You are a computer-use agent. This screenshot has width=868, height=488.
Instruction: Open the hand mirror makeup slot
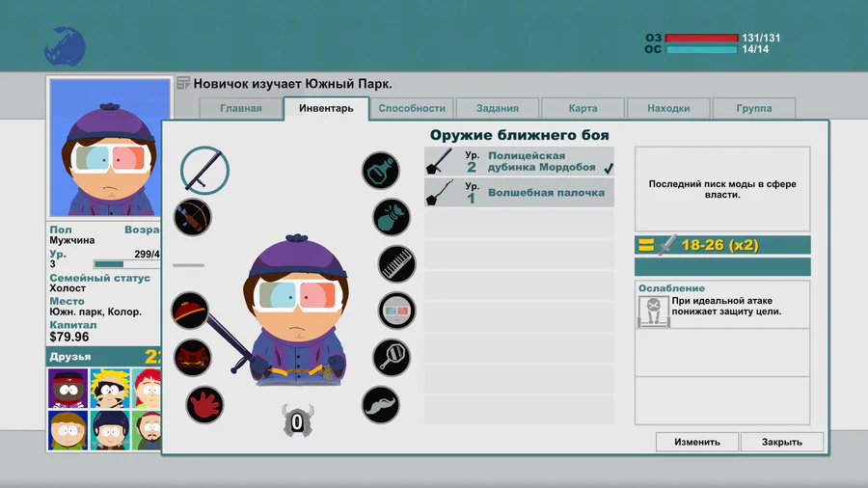pos(392,358)
